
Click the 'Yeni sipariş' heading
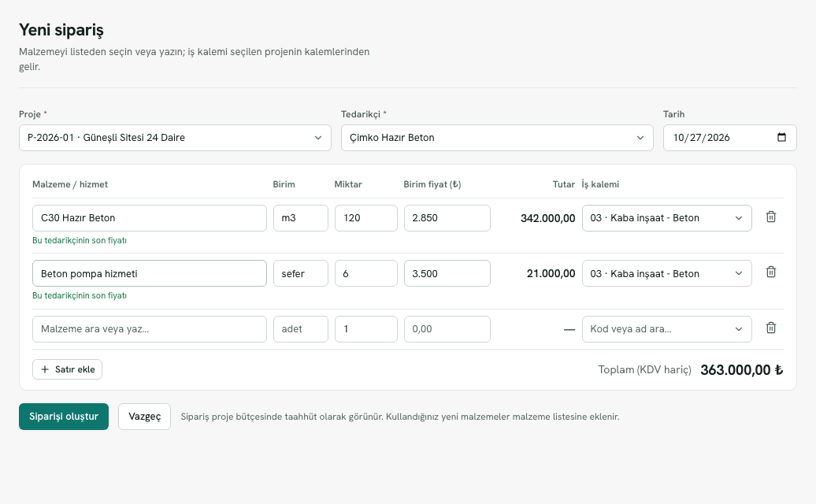pyautogui.click(x=61, y=30)
